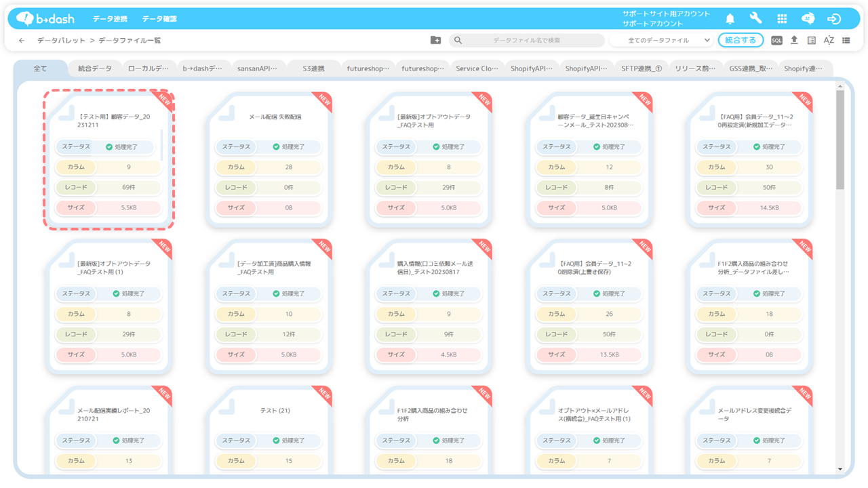The width and height of the screenshot is (868, 488).
Task: Click the 13.5KB size value
Action: click(x=609, y=354)
